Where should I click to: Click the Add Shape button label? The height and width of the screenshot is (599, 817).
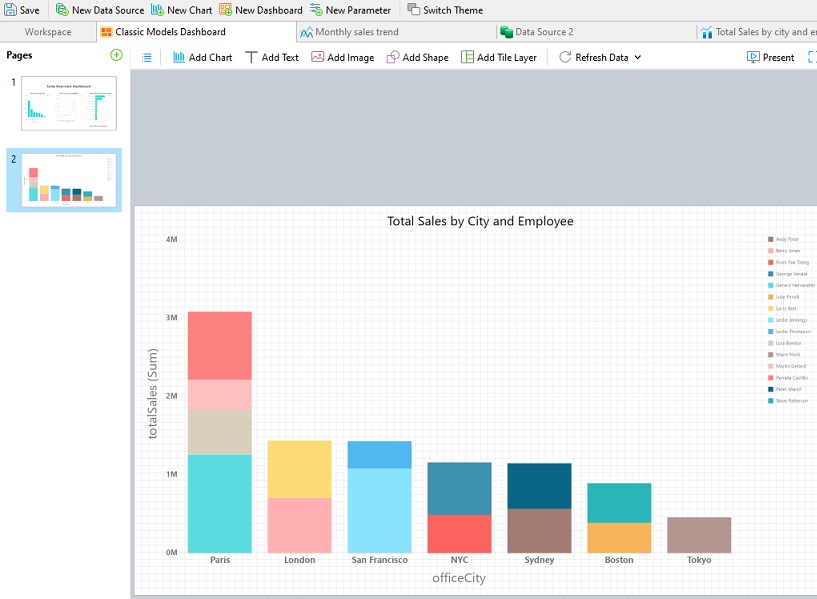(425, 57)
